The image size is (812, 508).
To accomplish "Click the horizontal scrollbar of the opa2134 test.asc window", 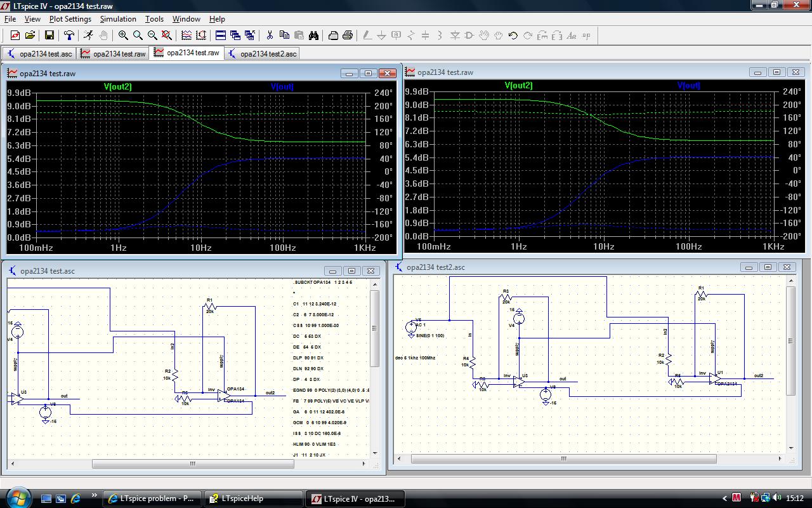I will [x=188, y=464].
